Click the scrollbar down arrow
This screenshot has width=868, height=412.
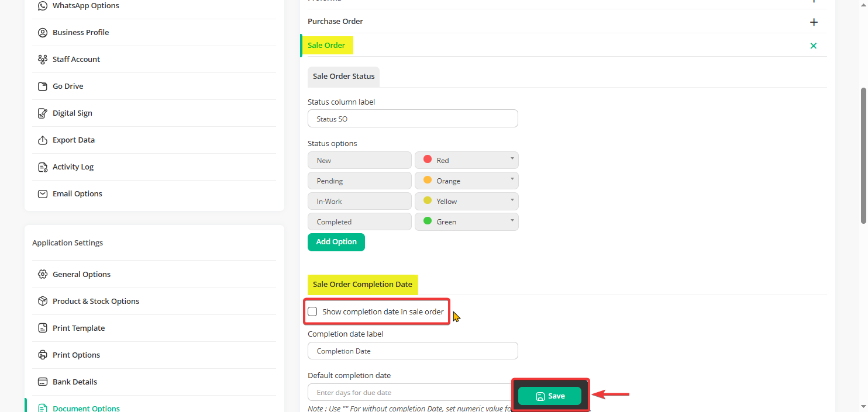click(x=863, y=407)
